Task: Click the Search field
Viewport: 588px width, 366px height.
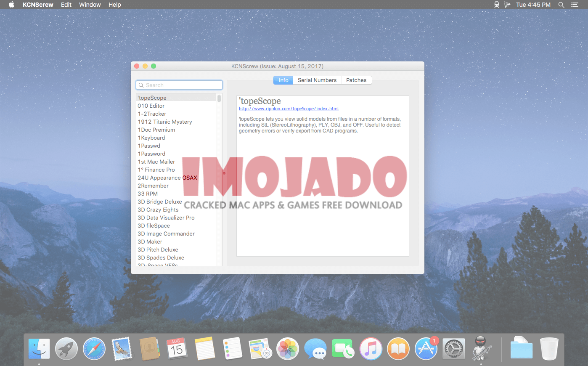Action: coord(179,85)
